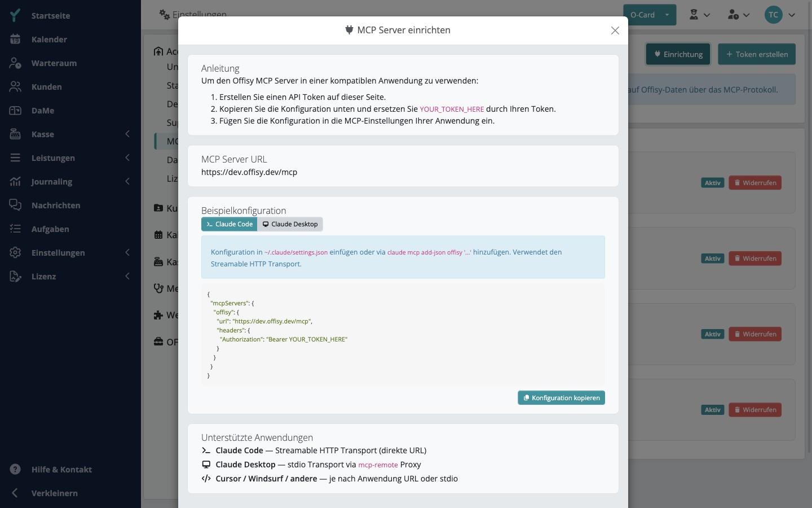Close the MCP Server einrichten dialog

615,30
